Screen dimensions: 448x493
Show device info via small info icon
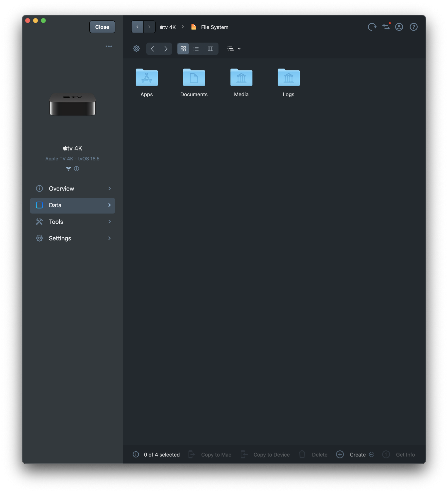(x=77, y=169)
